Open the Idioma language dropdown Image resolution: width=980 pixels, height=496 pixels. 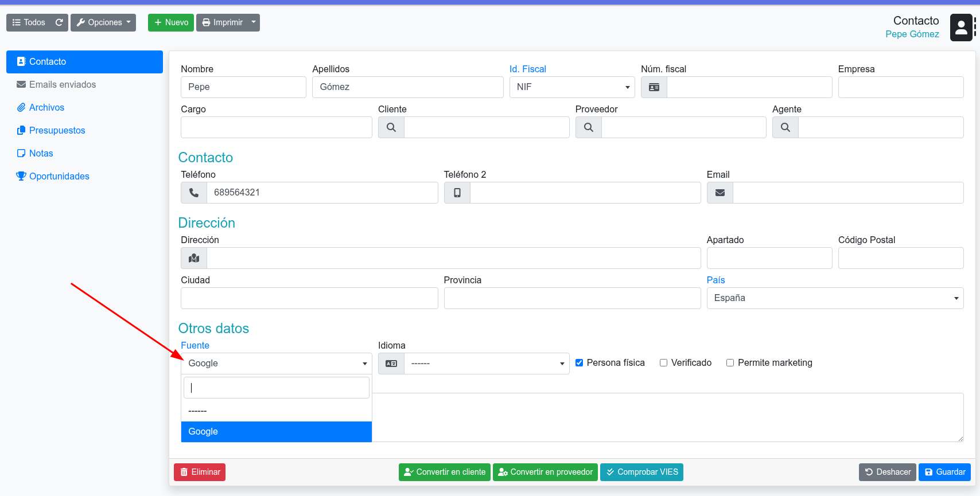point(486,364)
